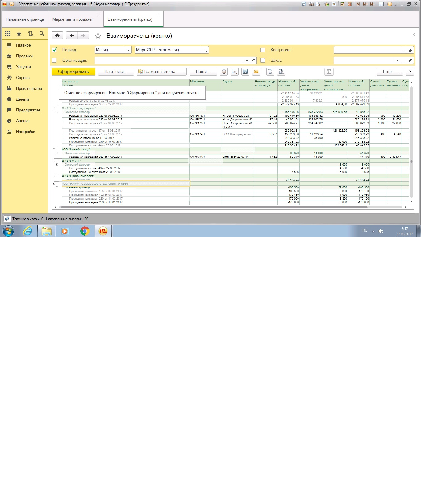421x504 pixels.
Task: Open print preview icon
Action: pyautogui.click(x=235, y=72)
